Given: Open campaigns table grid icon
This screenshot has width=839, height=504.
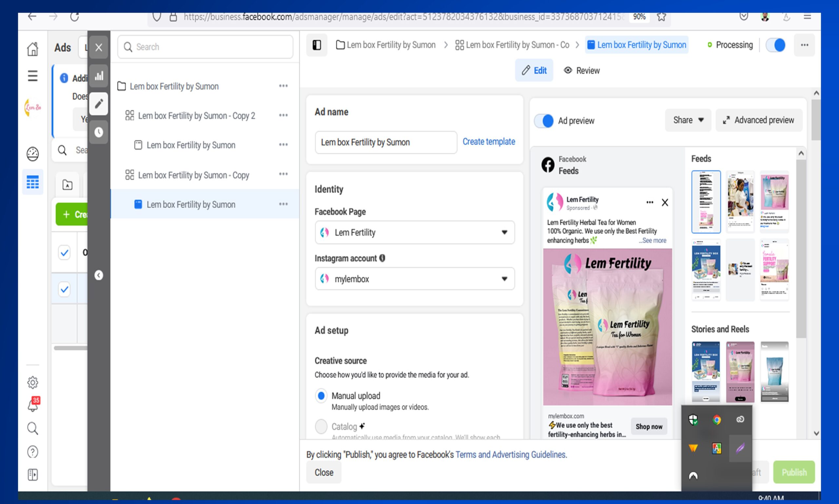Looking at the screenshot, I should pos(32,182).
